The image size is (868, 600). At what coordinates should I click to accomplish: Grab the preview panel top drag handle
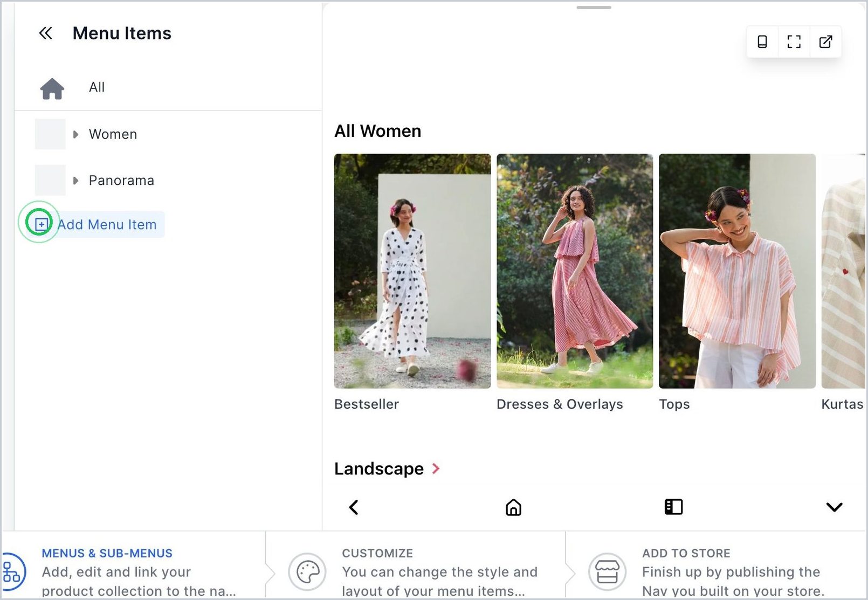coord(594,8)
